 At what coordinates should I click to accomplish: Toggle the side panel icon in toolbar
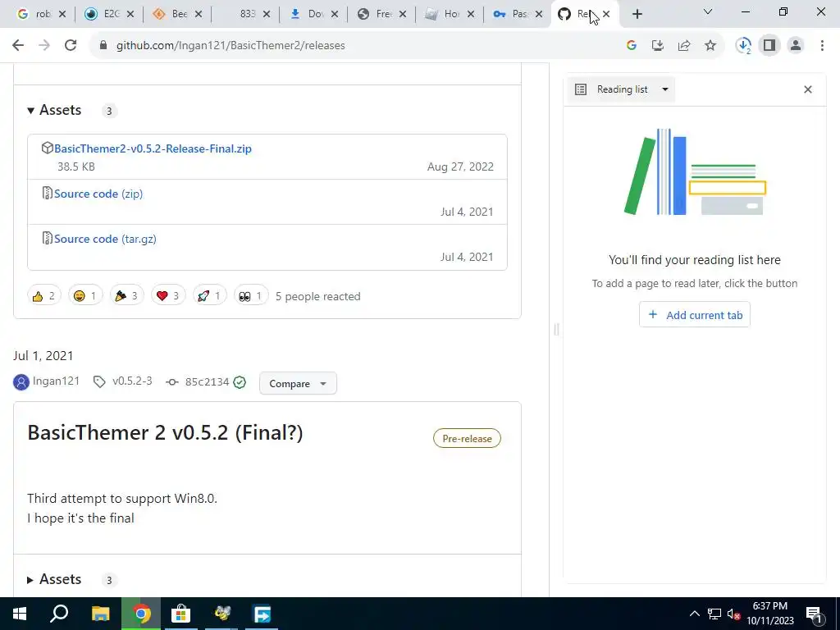(x=769, y=46)
